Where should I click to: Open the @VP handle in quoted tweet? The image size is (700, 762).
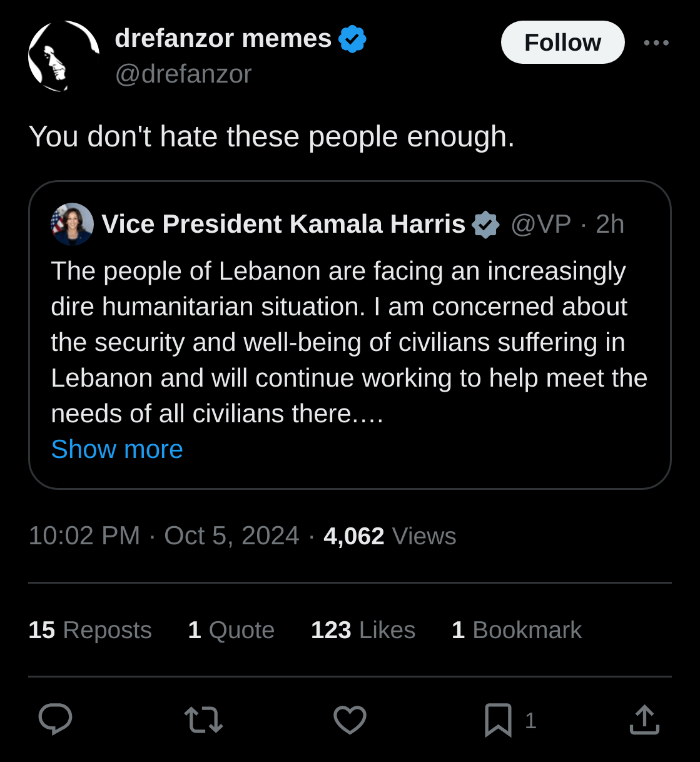[x=541, y=224]
